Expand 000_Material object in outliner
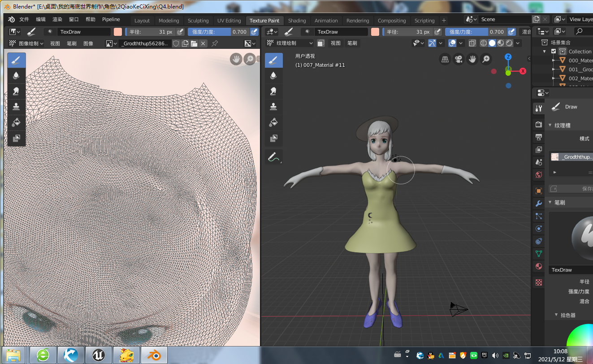 point(554,61)
